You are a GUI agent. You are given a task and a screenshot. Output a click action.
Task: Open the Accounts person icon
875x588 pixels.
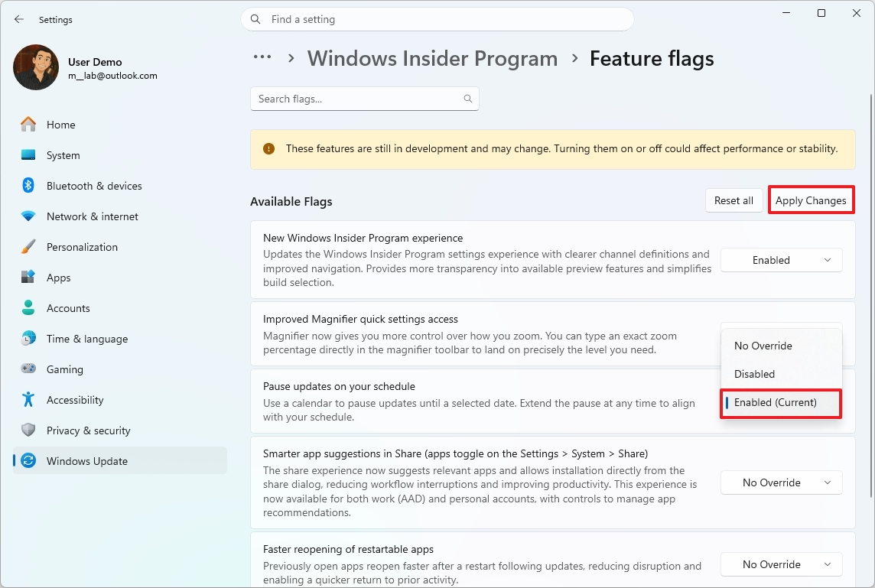pyautogui.click(x=28, y=308)
